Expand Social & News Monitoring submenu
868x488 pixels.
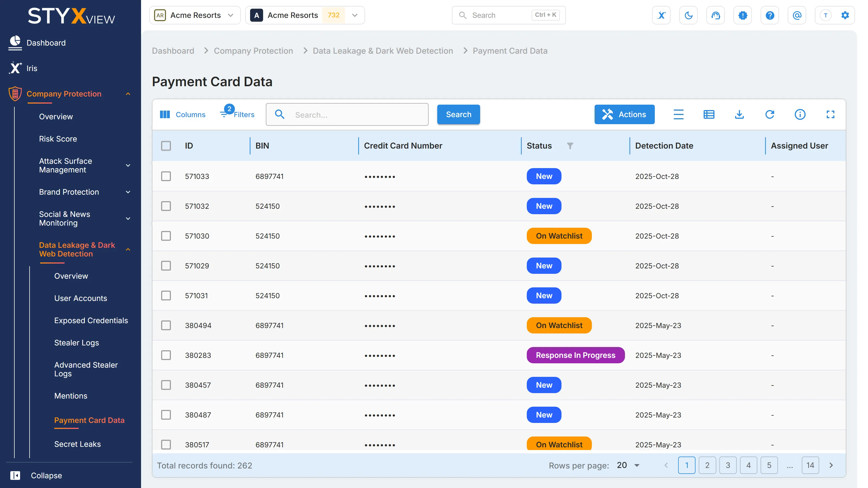[128, 219]
